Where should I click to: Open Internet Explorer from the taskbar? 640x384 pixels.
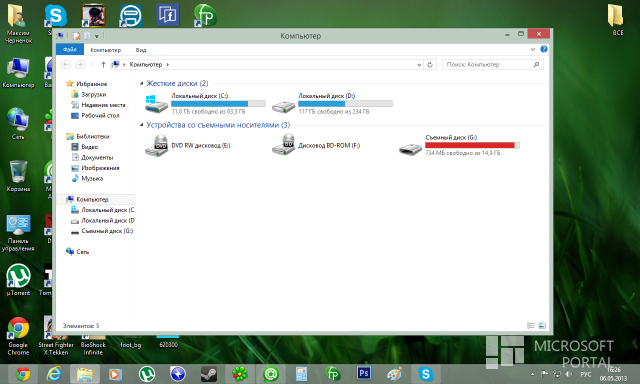[x=54, y=374]
